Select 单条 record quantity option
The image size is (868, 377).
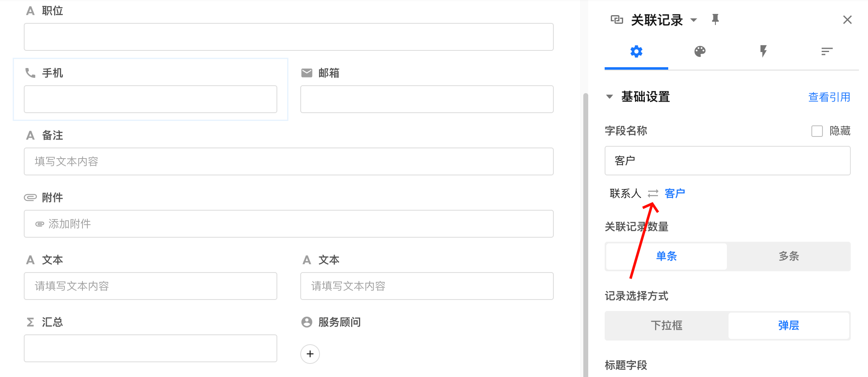(x=666, y=257)
